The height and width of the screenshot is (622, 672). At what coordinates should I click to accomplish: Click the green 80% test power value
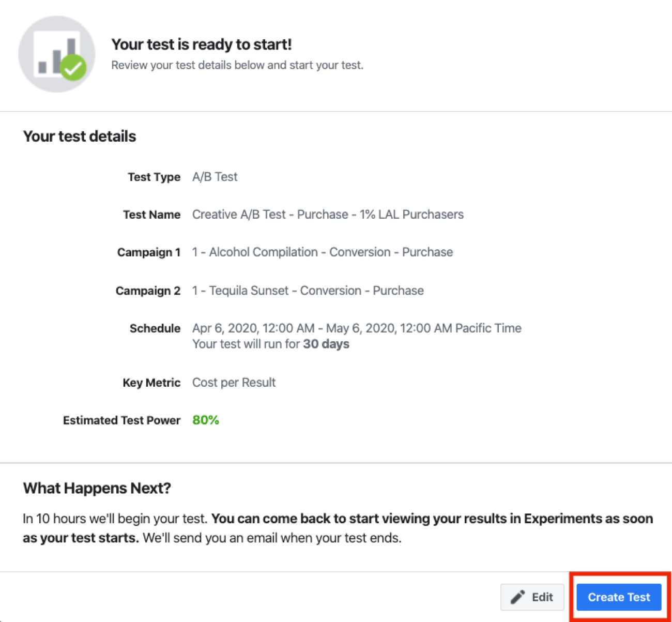click(x=205, y=420)
